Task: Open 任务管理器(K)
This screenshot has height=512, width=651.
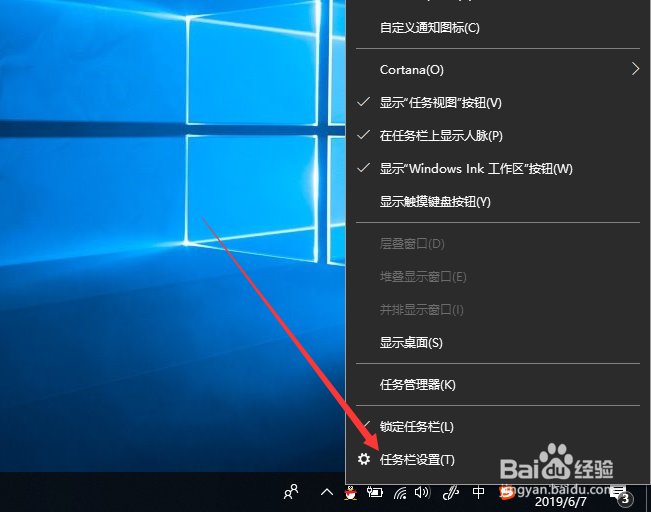Action: [x=497, y=385]
